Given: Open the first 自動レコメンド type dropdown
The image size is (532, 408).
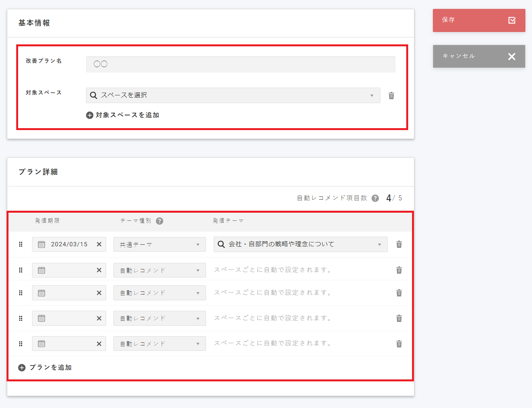Looking at the screenshot, I should tap(159, 270).
